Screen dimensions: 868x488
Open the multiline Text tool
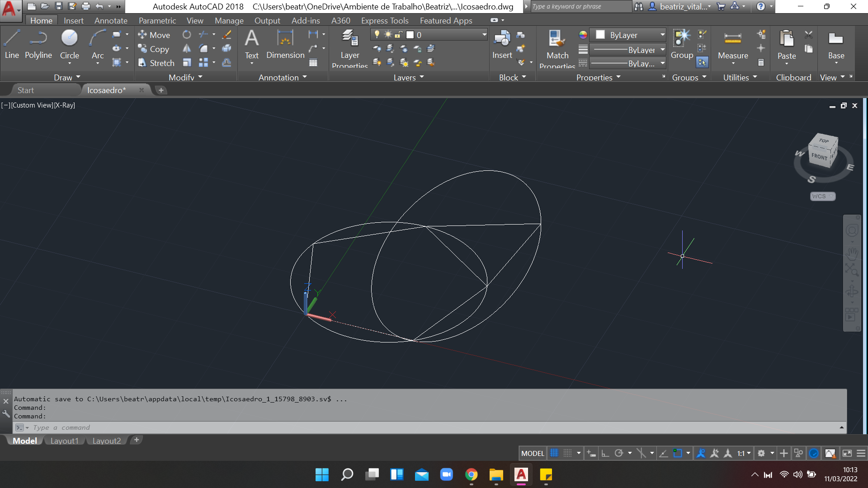[x=252, y=44]
